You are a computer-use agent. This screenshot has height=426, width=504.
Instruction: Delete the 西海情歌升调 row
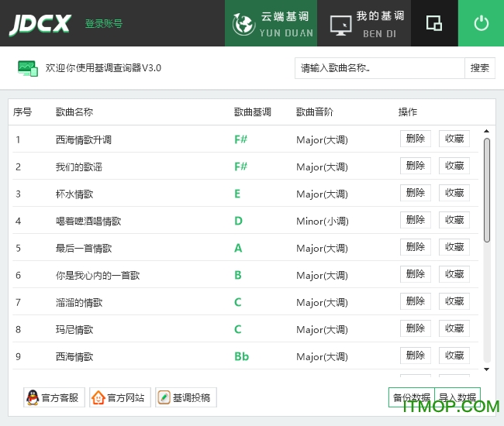coord(416,139)
